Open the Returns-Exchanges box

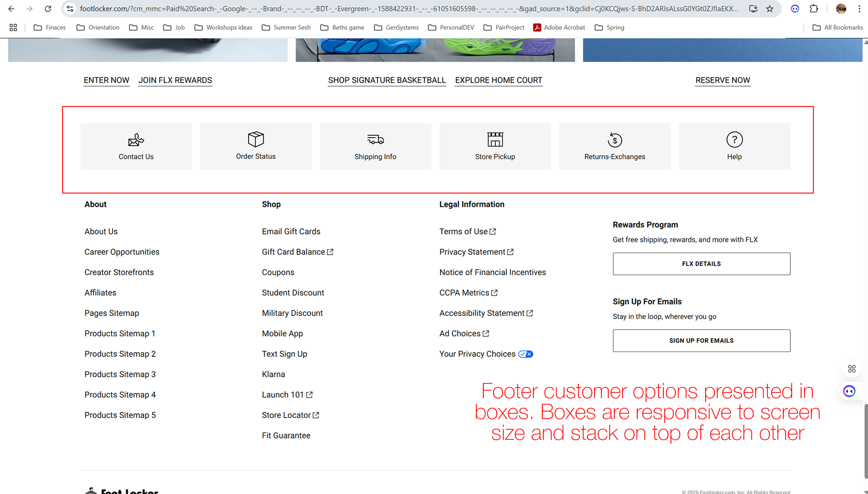[x=615, y=146]
